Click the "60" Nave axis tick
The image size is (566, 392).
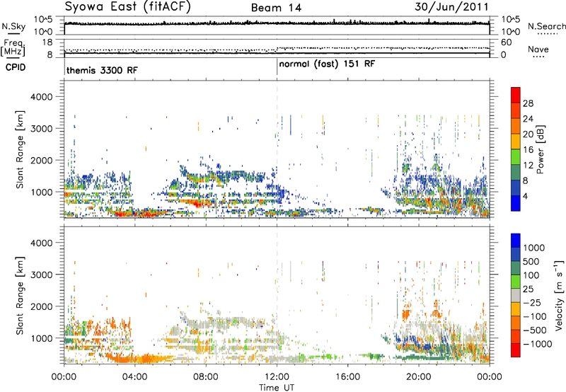[x=507, y=42]
